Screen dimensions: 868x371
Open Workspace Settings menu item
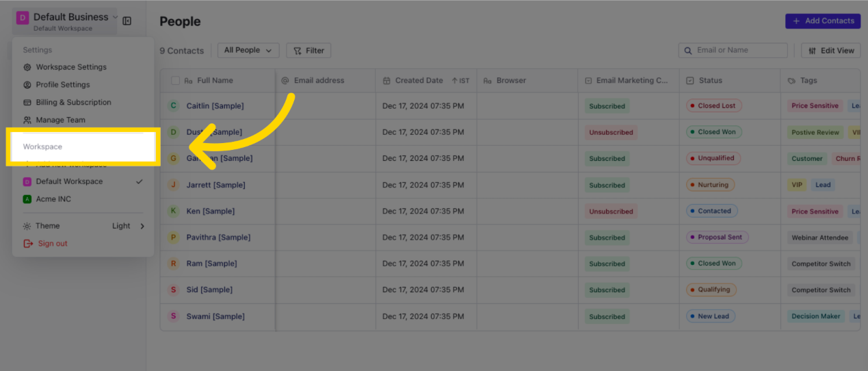[71, 67]
